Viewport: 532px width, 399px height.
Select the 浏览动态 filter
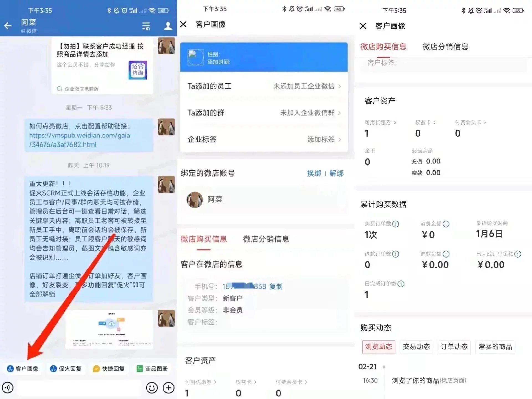378,347
